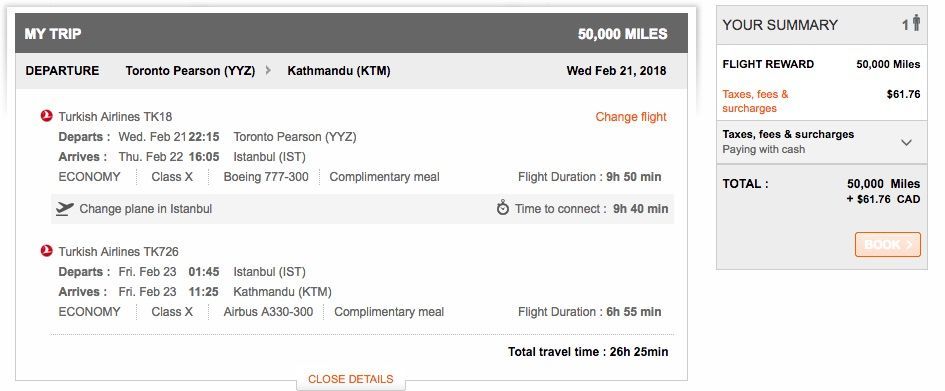Click the orange BOOK button
The height and width of the screenshot is (391, 945).
888,245
